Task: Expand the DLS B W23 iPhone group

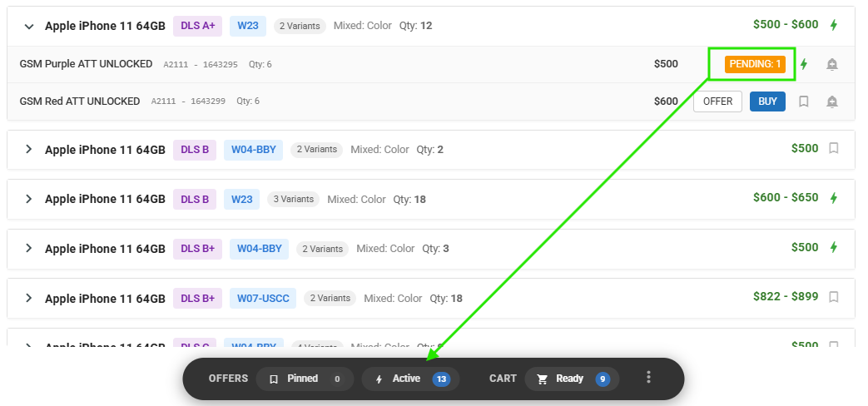Action: (x=29, y=199)
